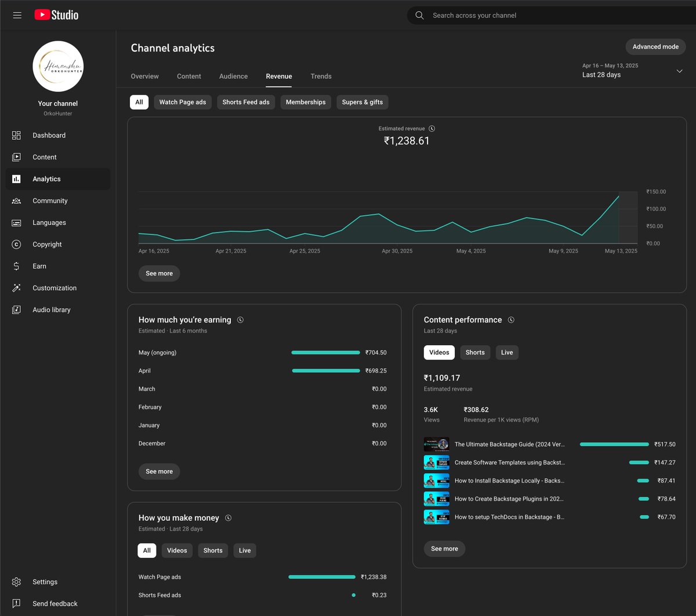Viewport: 696px width, 616px height.
Task: Select the Revenue tab
Action: click(279, 76)
